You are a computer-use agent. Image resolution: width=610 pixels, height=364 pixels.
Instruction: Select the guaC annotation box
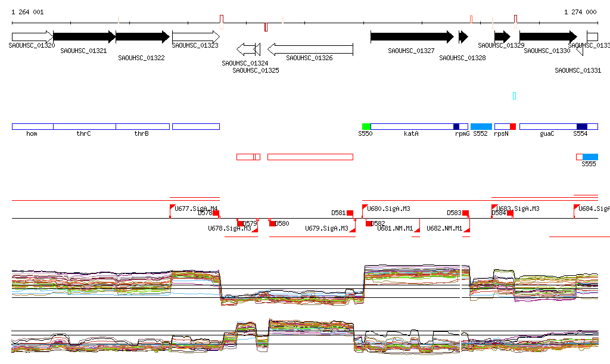(548, 126)
